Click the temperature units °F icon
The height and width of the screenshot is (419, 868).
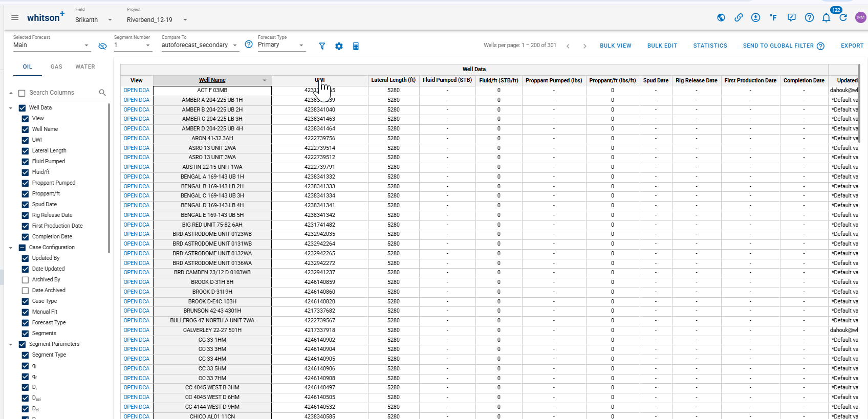773,18
